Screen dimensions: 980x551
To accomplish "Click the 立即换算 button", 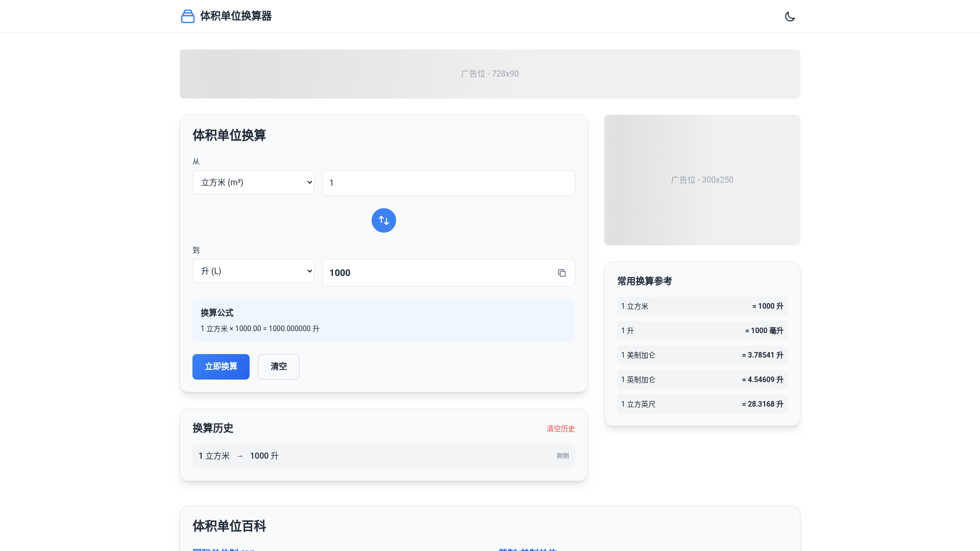I will point(221,367).
